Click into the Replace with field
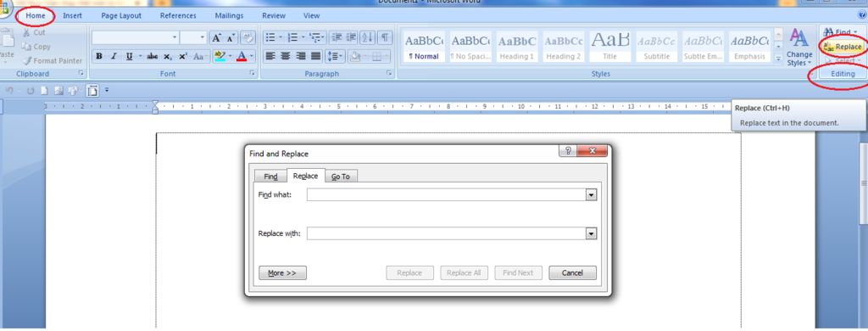The height and width of the screenshot is (331, 868). pyautogui.click(x=447, y=234)
